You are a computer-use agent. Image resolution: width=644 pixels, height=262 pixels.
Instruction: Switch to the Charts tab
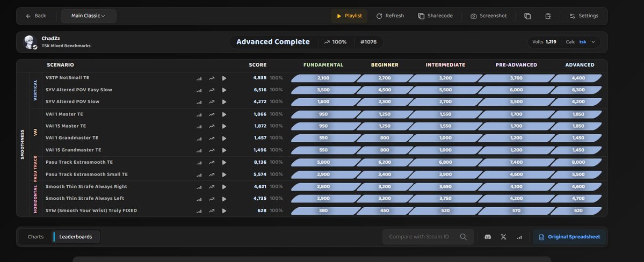pyautogui.click(x=36, y=237)
